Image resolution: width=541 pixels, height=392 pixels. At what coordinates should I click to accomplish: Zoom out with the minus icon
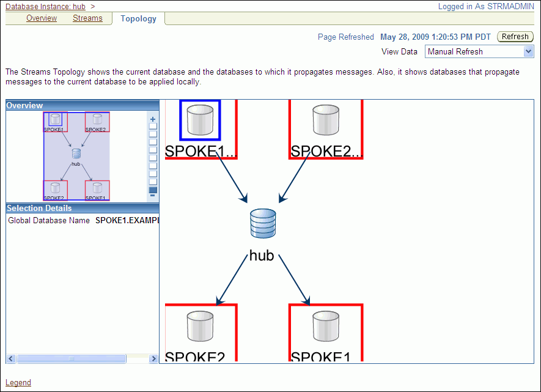153,196
